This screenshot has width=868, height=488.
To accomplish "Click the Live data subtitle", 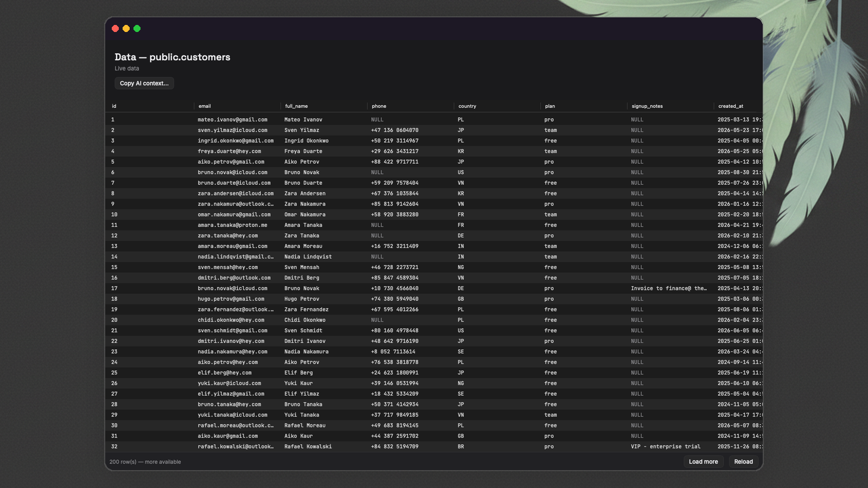I will (127, 68).
